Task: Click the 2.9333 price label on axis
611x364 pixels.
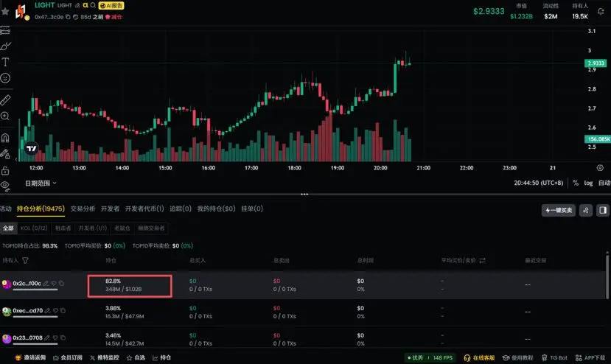Action: [596, 63]
